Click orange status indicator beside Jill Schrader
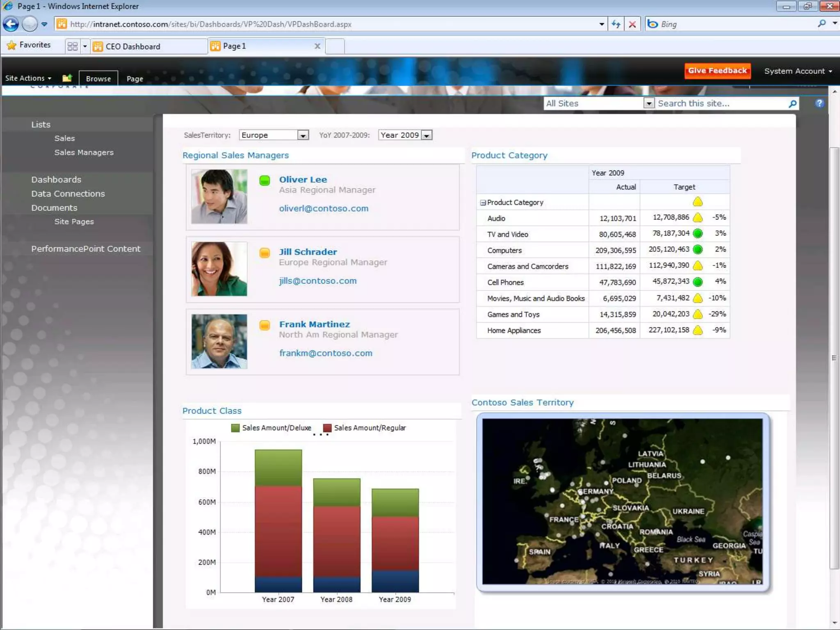The width and height of the screenshot is (840, 630). pyautogui.click(x=265, y=253)
